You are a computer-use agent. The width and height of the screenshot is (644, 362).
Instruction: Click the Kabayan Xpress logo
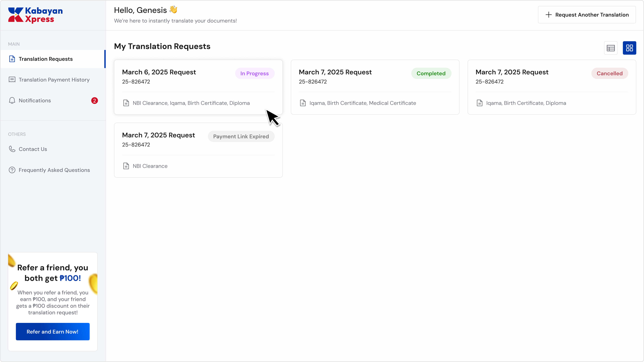[35, 15]
